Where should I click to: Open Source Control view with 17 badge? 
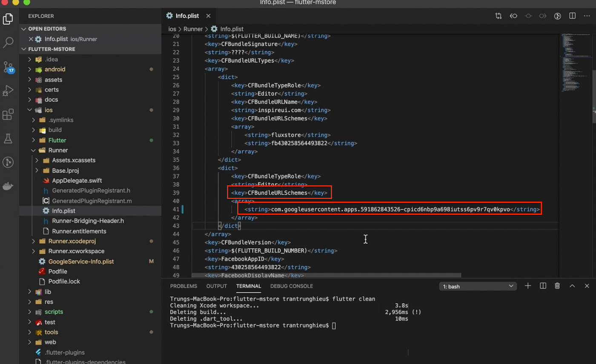tap(8, 67)
